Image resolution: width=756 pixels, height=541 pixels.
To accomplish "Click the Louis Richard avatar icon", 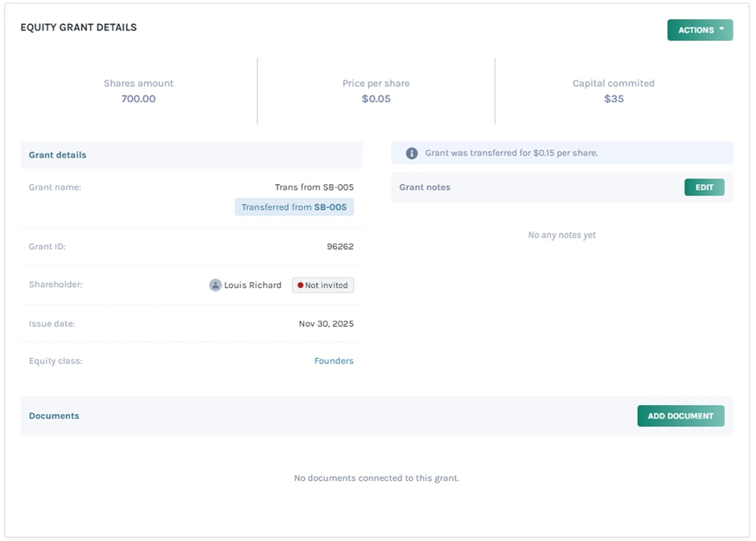I will tap(214, 285).
